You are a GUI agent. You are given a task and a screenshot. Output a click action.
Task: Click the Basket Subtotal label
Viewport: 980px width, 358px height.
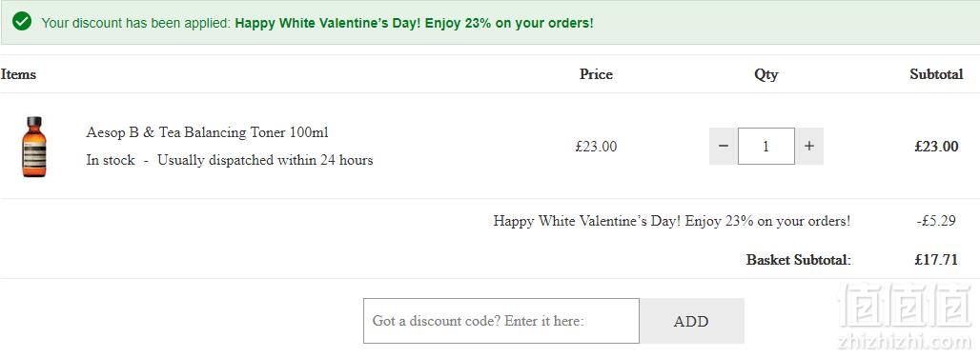(799, 260)
